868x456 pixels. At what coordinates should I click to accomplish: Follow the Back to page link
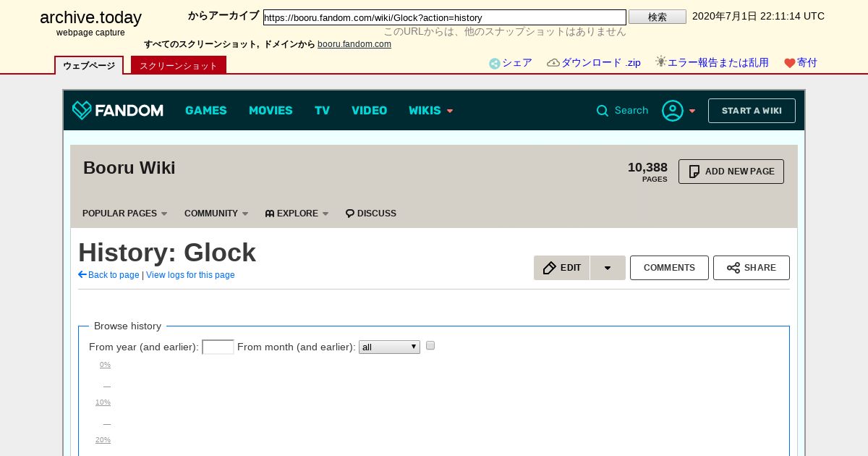(114, 275)
